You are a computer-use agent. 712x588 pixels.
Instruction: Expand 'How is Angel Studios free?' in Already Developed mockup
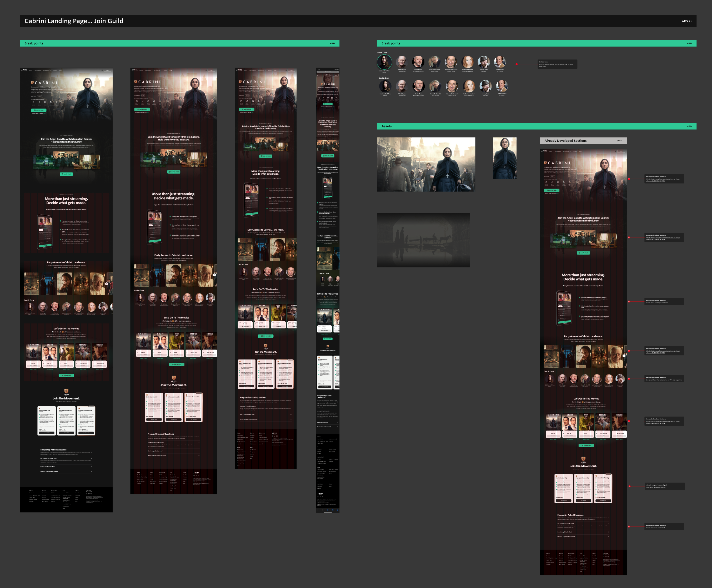click(x=608, y=532)
